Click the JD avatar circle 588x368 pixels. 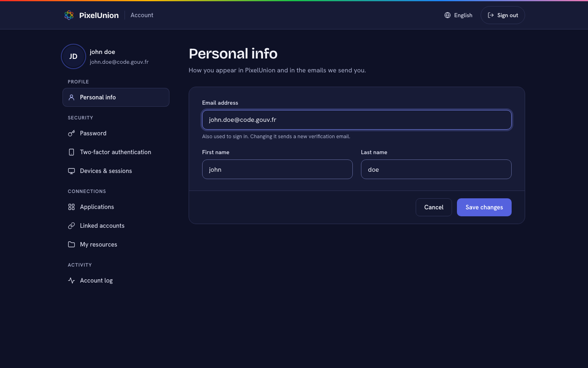point(73,56)
